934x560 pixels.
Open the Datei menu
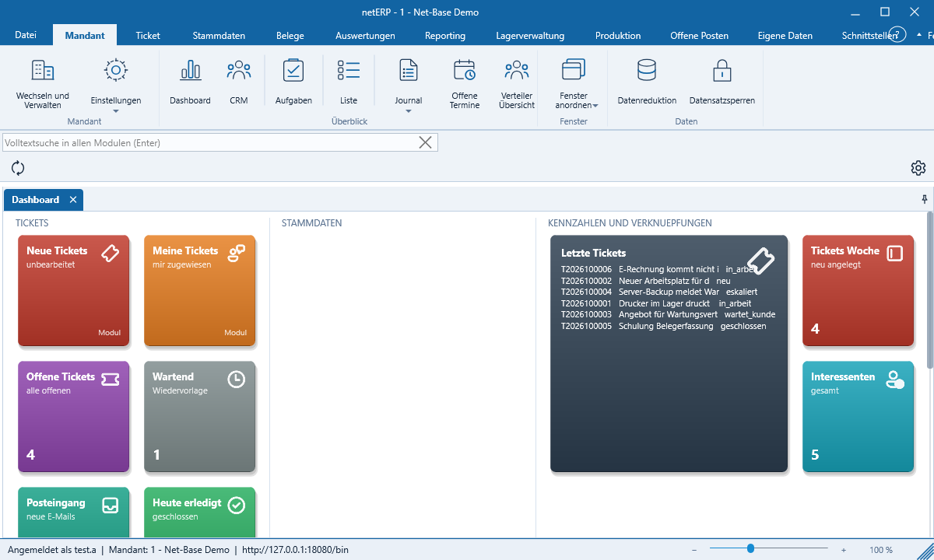click(26, 36)
